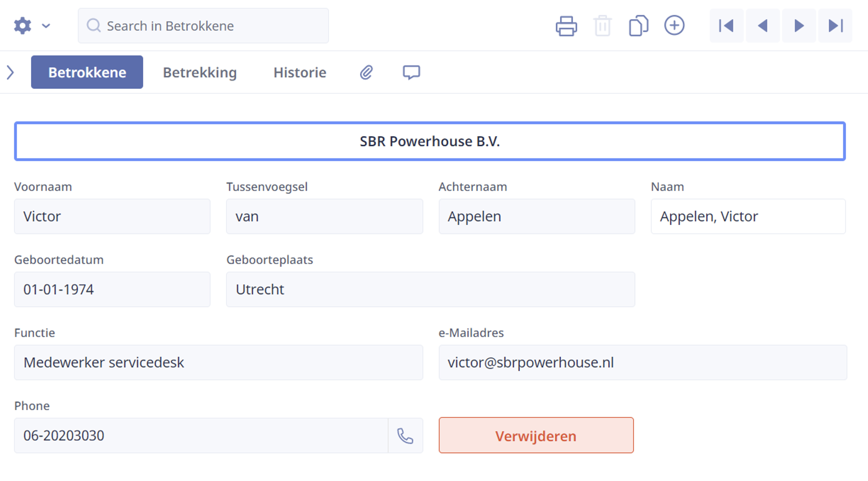Open the Historie tab
Screen dimensions: 868x481
coord(300,72)
